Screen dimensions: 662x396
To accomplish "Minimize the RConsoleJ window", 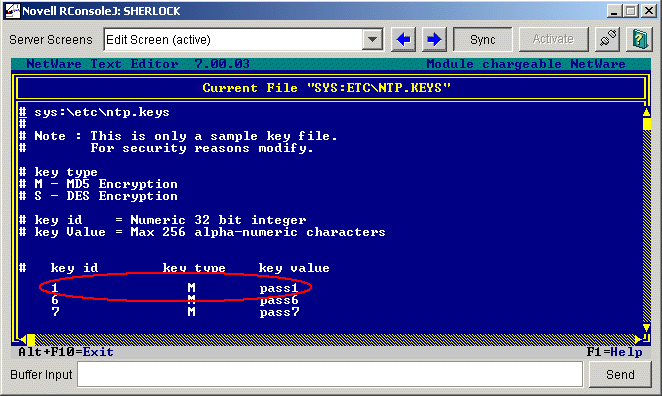I will [x=615, y=11].
